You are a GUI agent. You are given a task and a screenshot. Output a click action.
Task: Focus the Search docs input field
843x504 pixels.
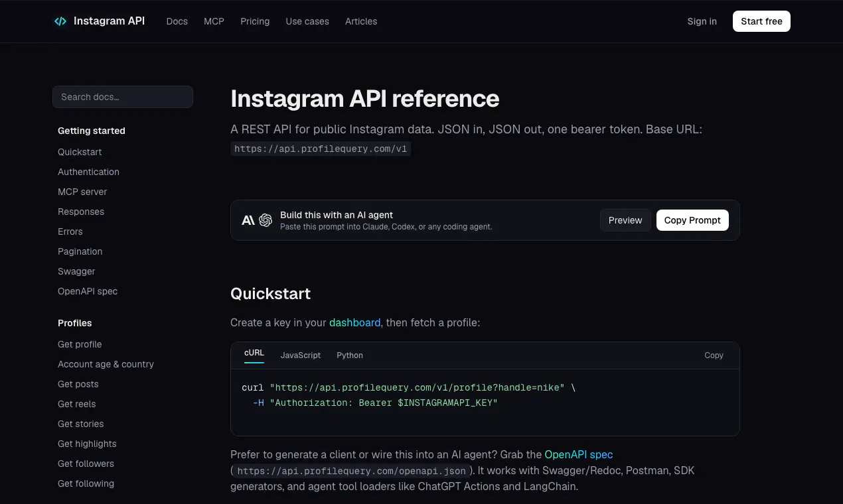pos(123,97)
